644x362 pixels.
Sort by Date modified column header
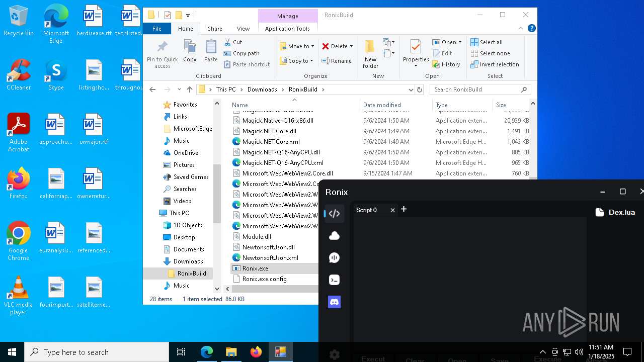395,105
